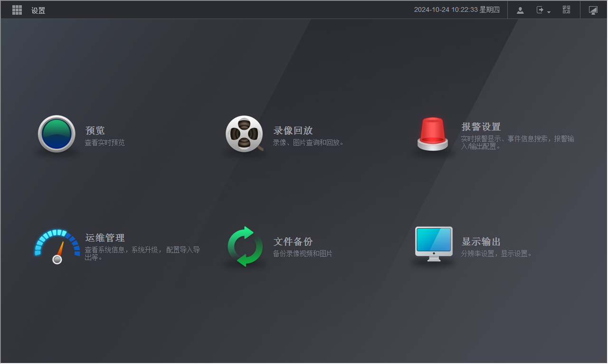Open the QR code icon
The width and height of the screenshot is (608, 364).
pos(566,10)
